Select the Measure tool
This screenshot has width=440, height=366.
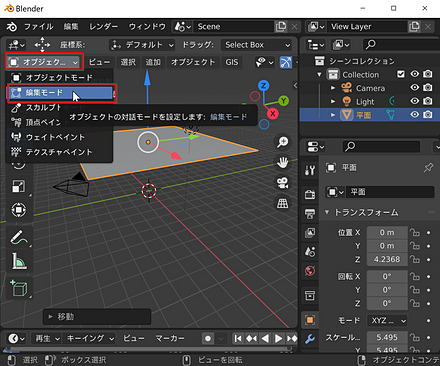(19, 261)
